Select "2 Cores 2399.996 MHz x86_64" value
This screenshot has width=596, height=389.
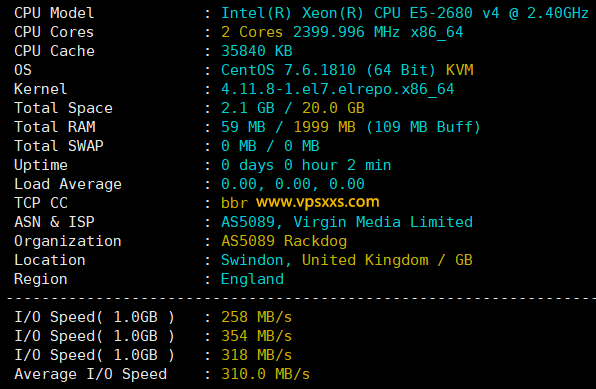(342, 32)
